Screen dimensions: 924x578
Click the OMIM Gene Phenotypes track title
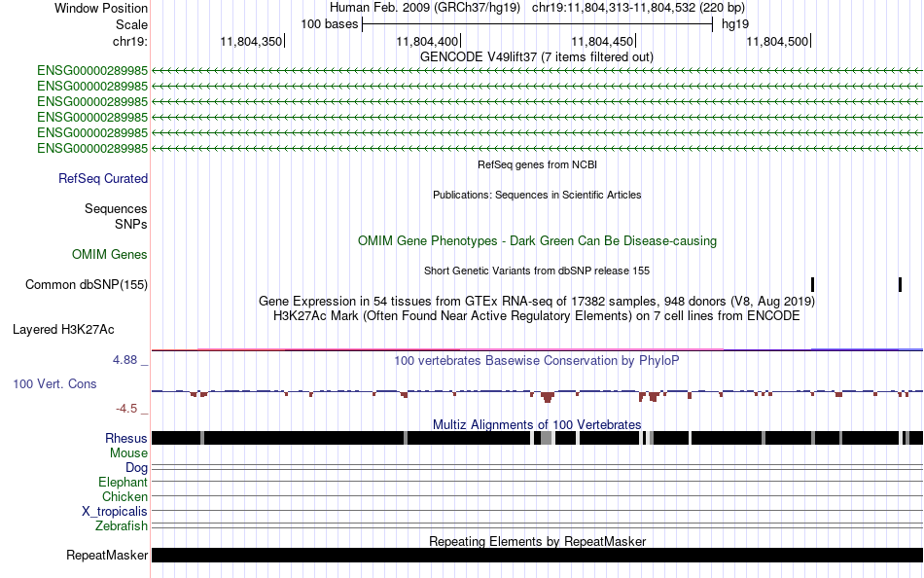[x=537, y=240]
